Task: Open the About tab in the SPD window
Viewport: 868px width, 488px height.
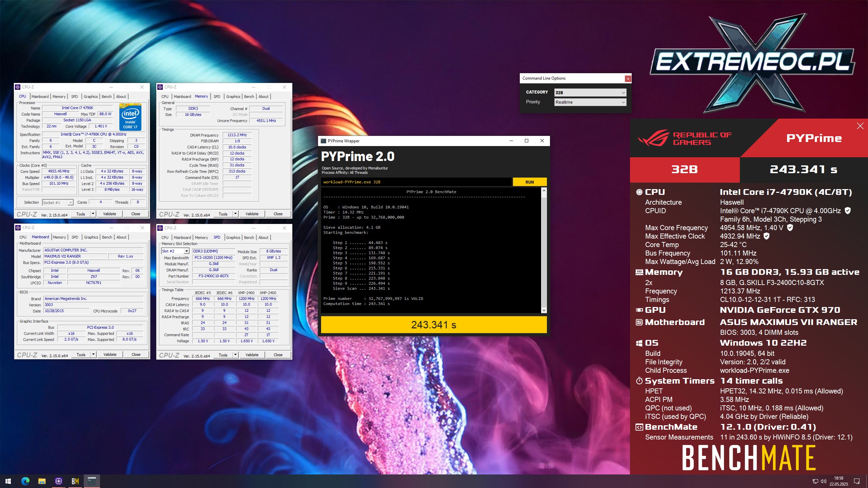Action: pyautogui.click(x=263, y=238)
